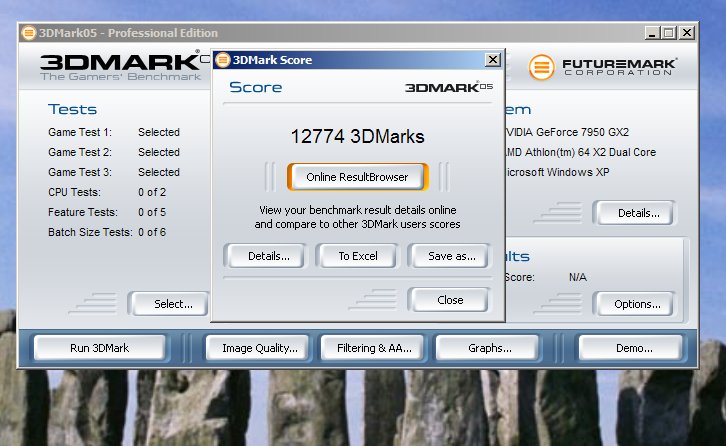The height and width of the screenshot is (446, 726).
Task: Open Filtering & AA... settings
Action: [x=373, y=348]
